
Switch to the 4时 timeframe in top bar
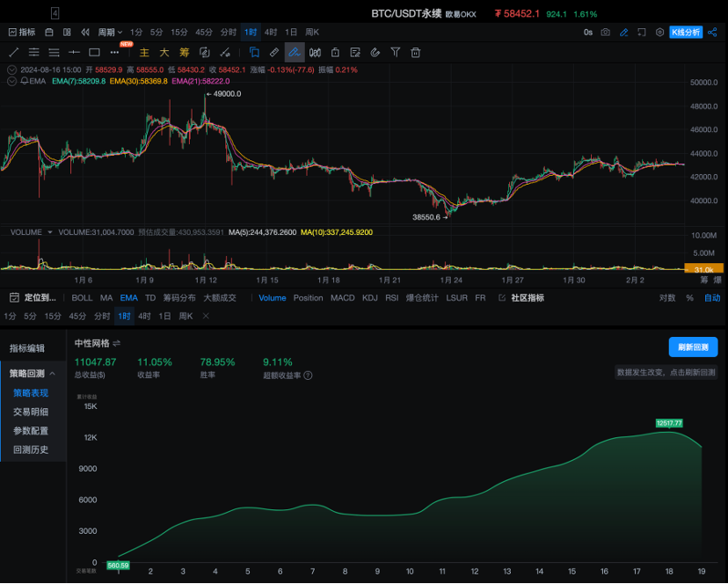[x=271, y=33]
